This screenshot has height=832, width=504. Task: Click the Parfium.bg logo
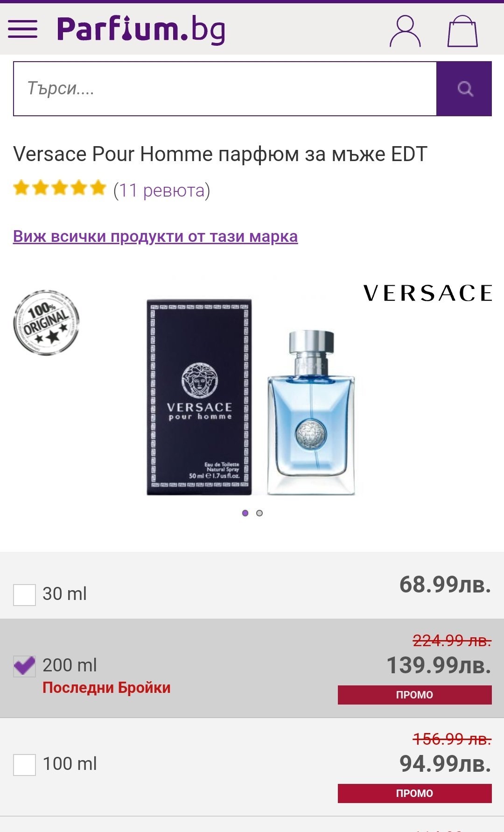141,29
